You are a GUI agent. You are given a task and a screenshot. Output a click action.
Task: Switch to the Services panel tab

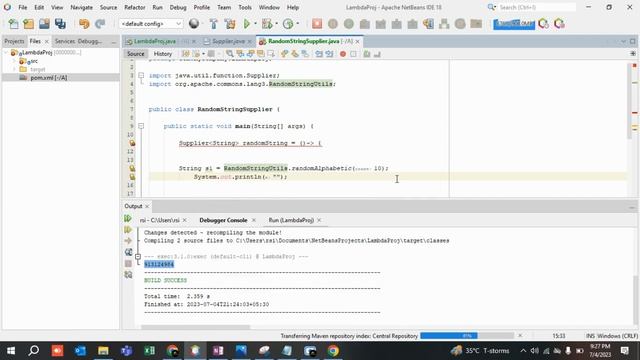click(65, 41)
